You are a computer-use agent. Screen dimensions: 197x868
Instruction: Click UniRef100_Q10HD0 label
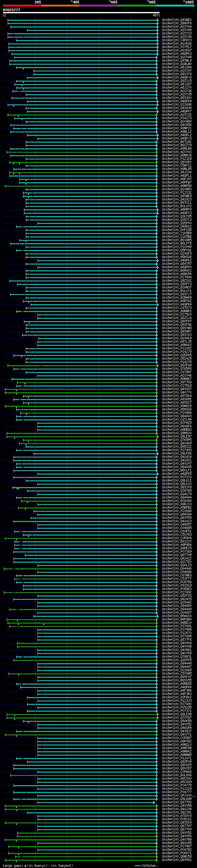point(177,189)
